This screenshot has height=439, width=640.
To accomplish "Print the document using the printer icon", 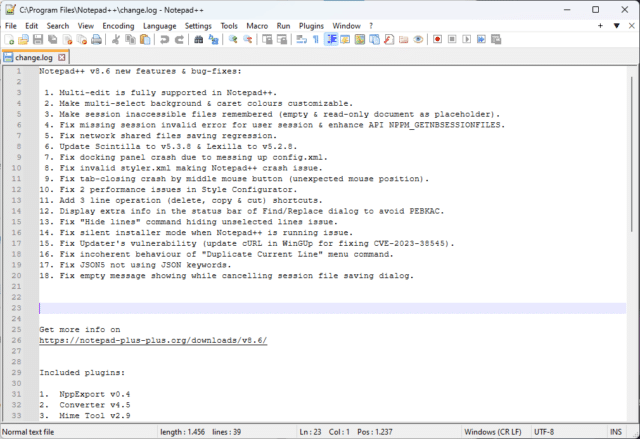I will point(96,40).
